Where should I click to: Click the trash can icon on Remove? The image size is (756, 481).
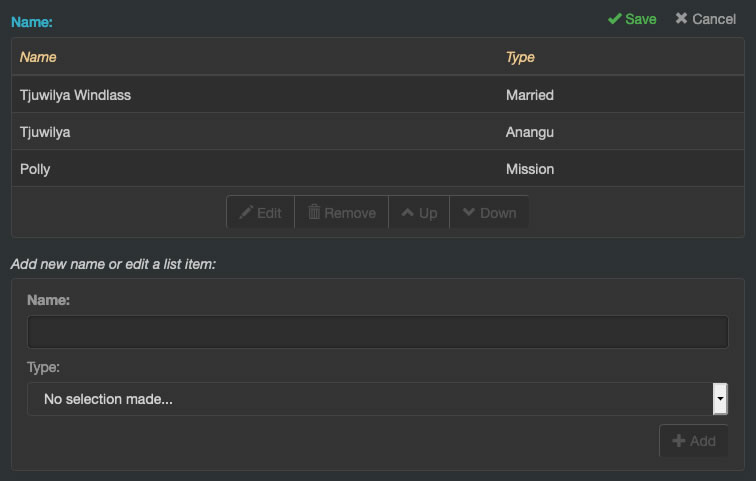[x=314, y=212]
